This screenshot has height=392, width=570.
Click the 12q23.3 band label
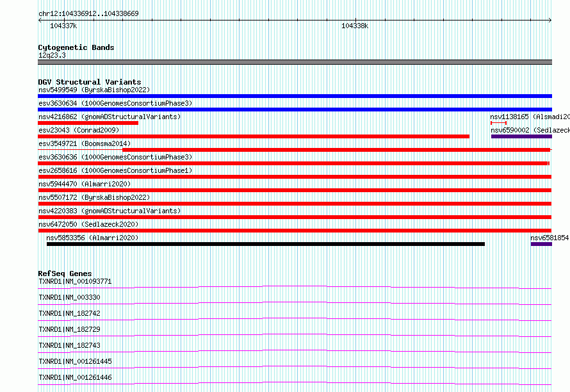pos(52,55)
